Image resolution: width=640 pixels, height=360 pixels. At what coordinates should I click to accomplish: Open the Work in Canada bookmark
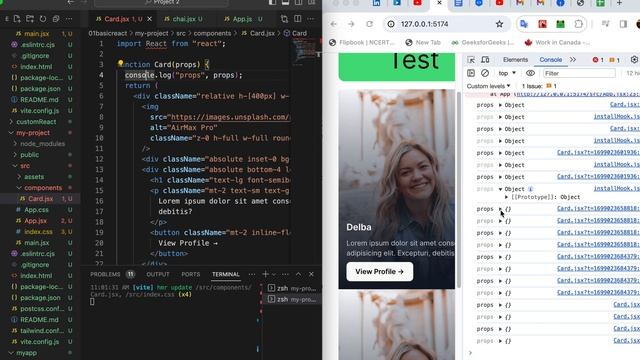coord(557,42)
